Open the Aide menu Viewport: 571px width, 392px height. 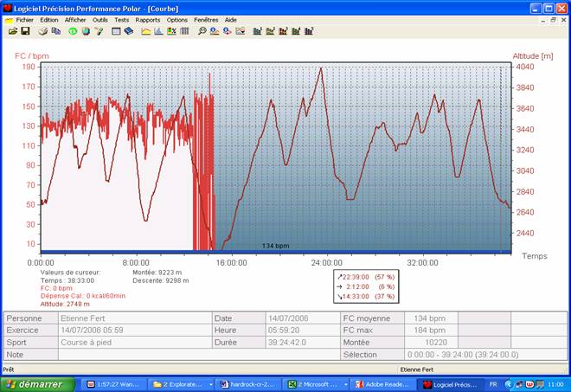230,19
